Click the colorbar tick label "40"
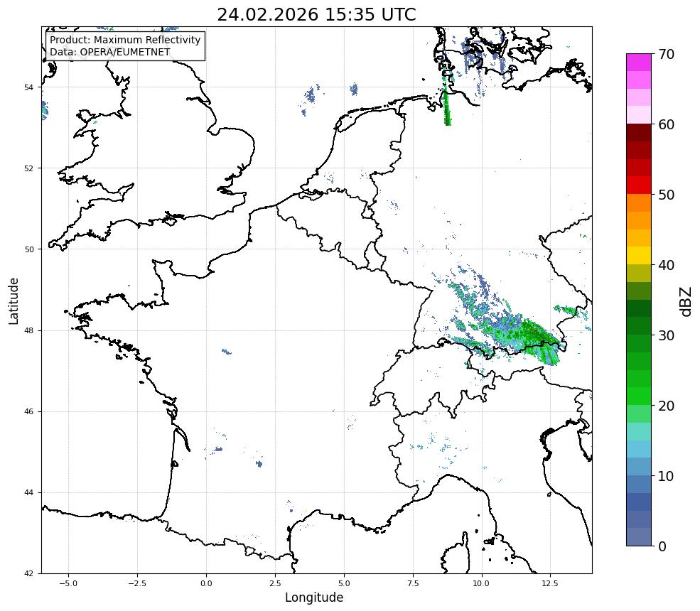 [x=666, y=265]
